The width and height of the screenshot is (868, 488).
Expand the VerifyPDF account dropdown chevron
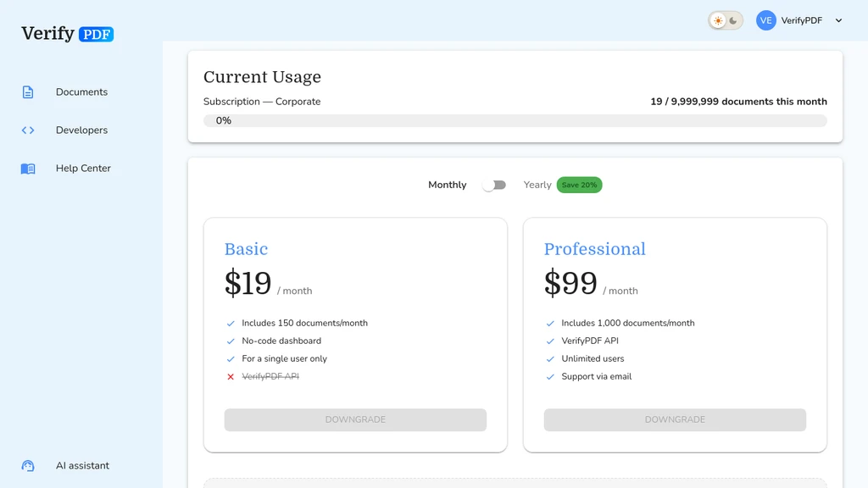(x=838, y=20)
